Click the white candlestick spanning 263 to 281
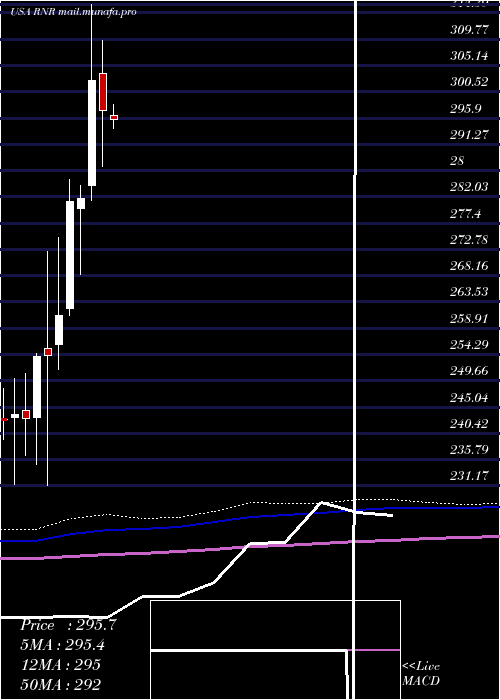500x700 pixels. coord(70,254)
